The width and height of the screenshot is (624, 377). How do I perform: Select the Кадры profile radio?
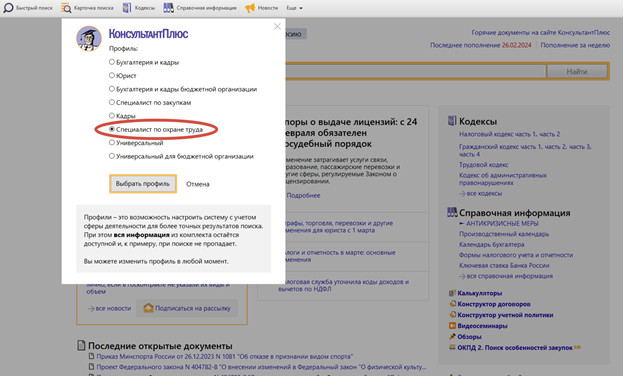(112, 115)
